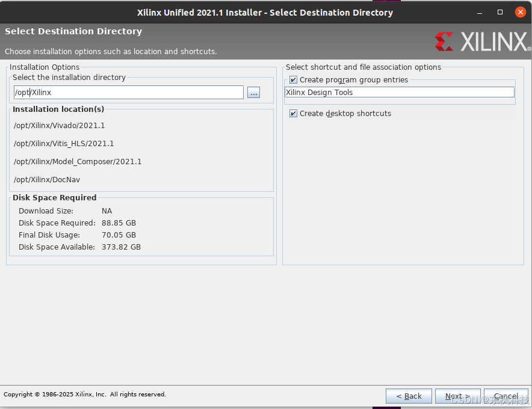Viewport: 532px width, 409px height.
Task: Click the Download Size NA value
Action: pos(107,211)
